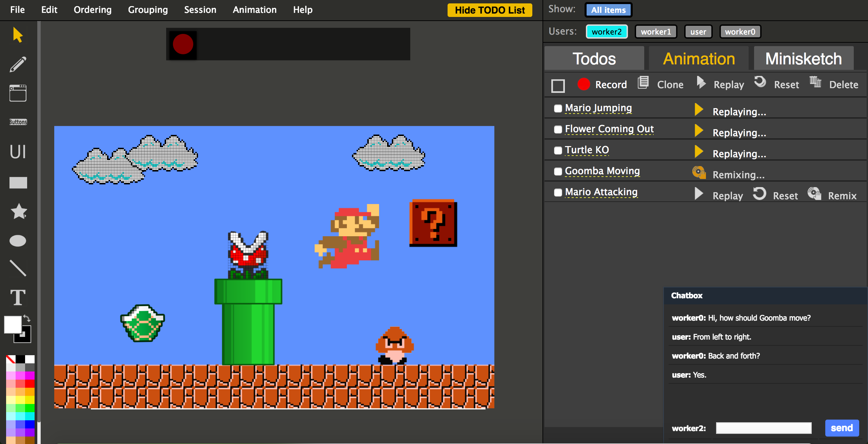Check the Mario Jumping checkbox
Screen dimensions: 868x444
[558, 108]
